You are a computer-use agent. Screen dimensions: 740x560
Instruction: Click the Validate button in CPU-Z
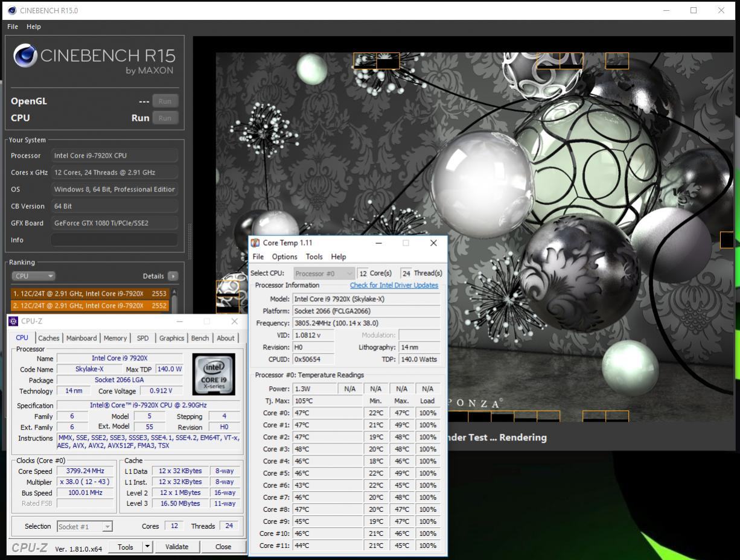(x=176, y=547)
